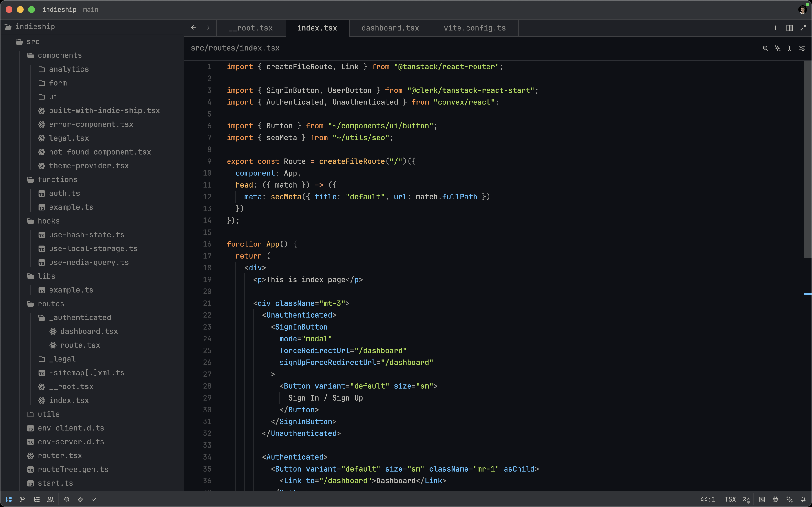Toggle the terminal panel icon bottom right

[762, 500]
